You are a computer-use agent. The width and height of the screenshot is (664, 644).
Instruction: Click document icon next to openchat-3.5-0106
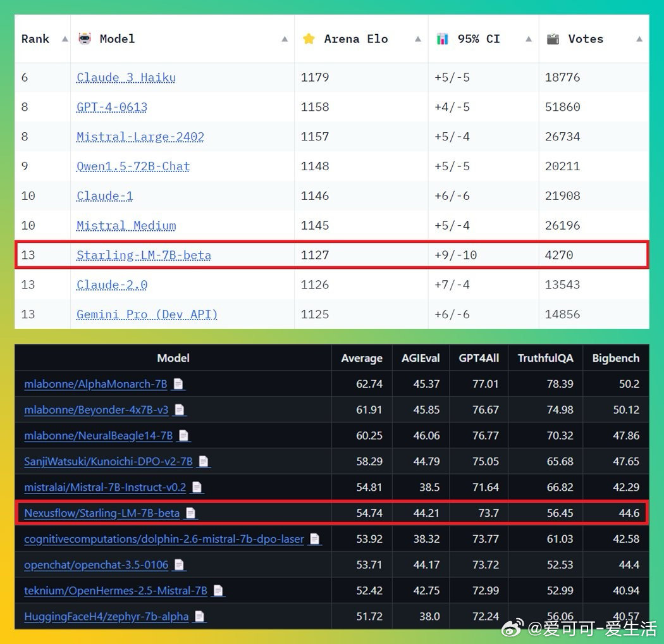click(180, 565)
